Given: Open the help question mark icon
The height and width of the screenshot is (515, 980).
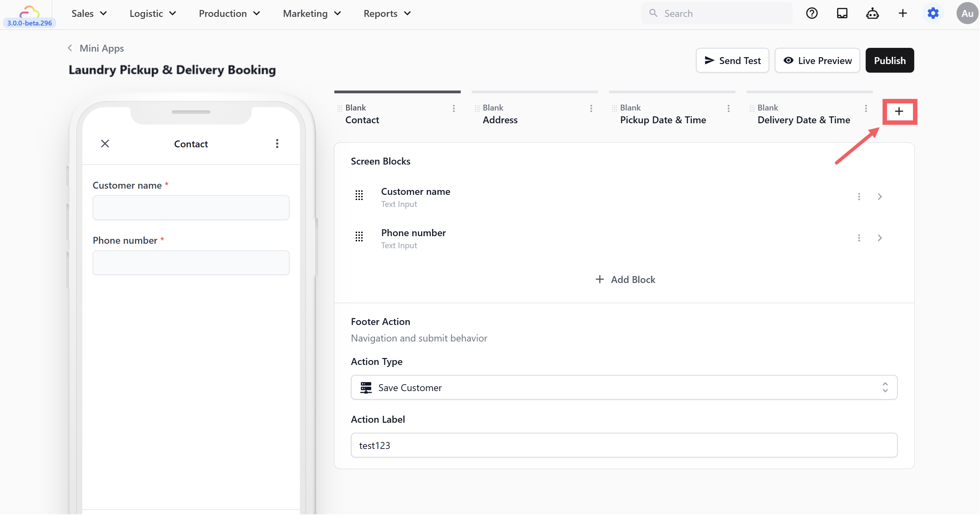Looking at the screenshot, I should 812,14.
